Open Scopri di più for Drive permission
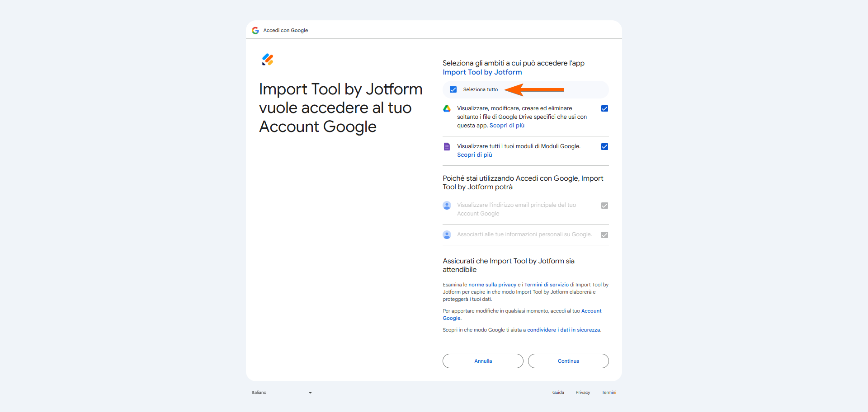The height and width of the screenshot is (412, 868). 507,126
